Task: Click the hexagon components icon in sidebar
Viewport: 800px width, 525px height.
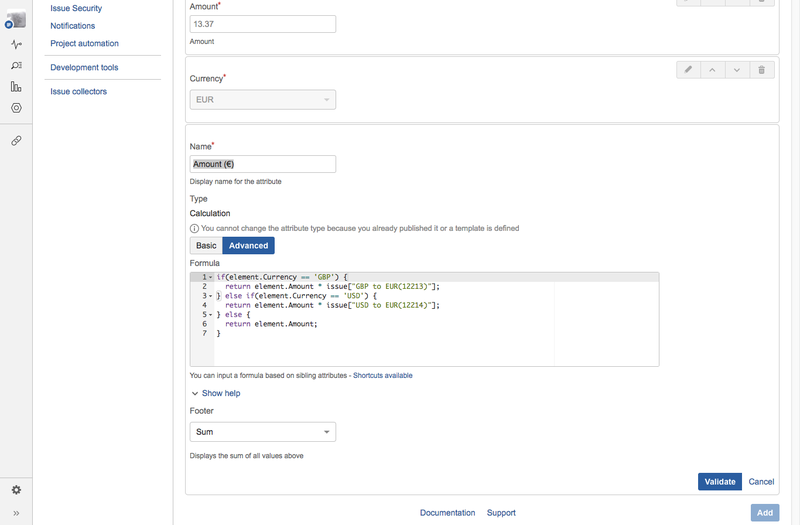Action: click(x=16, y=108)
